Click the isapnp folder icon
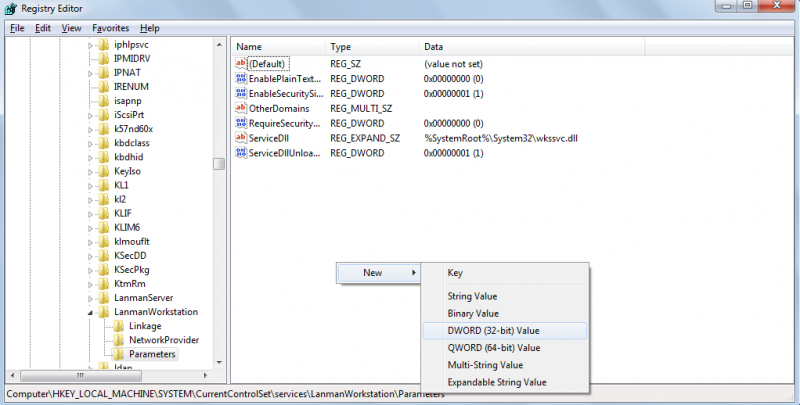 tap(104, 101)
